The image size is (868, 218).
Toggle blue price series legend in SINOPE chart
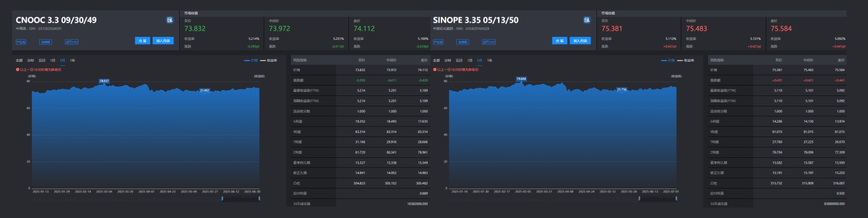[x=668, y=60]
